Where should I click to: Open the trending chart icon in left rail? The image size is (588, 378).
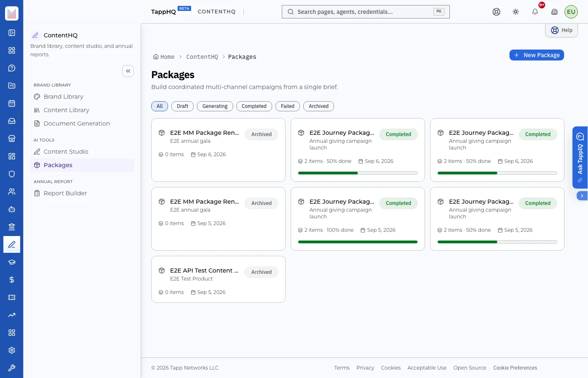pos(12,315)
